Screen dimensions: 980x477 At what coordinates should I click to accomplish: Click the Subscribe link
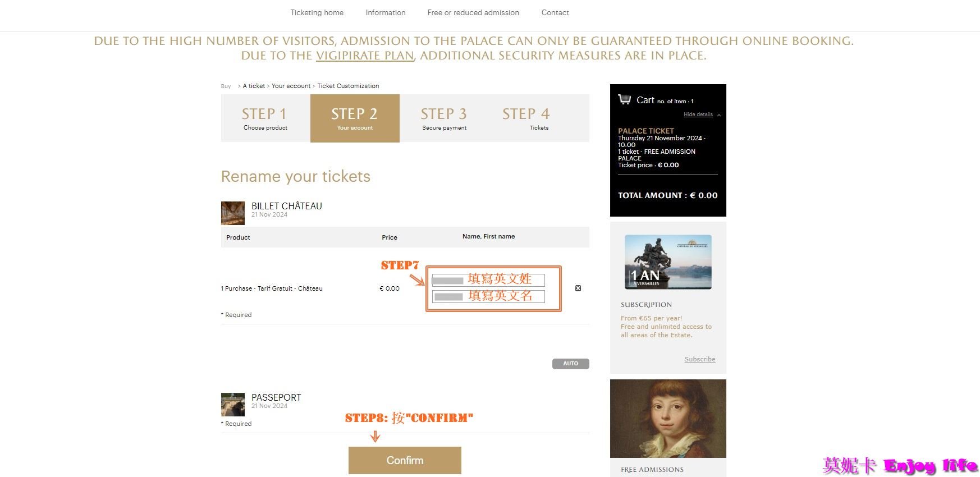point(699,359)
